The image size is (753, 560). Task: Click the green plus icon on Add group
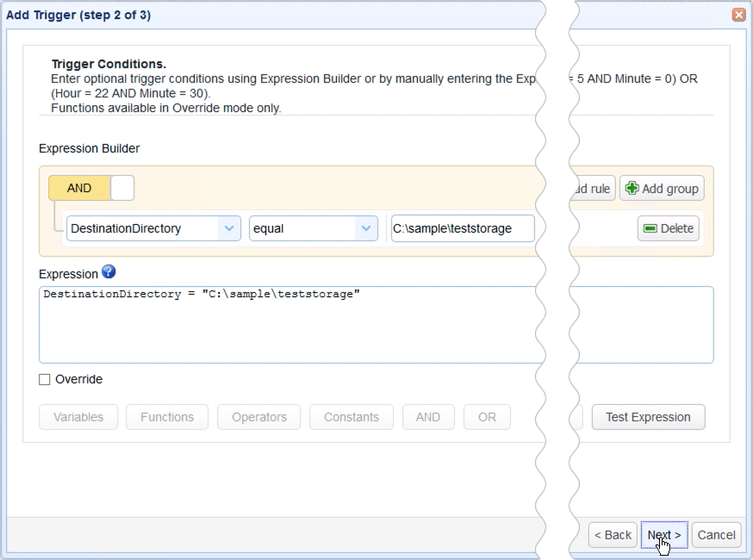click(x=630, y=188)
